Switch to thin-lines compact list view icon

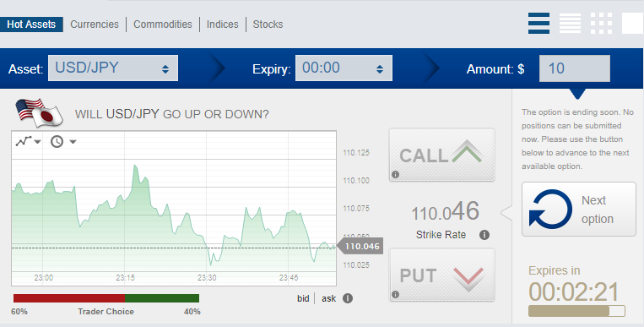coord(570,24)
